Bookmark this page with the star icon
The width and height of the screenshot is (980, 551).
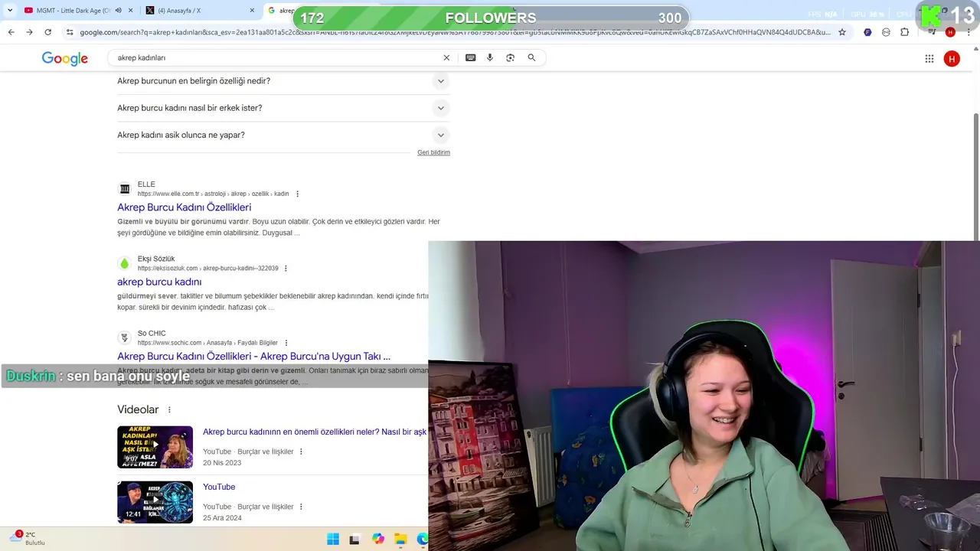coord(842,32)
